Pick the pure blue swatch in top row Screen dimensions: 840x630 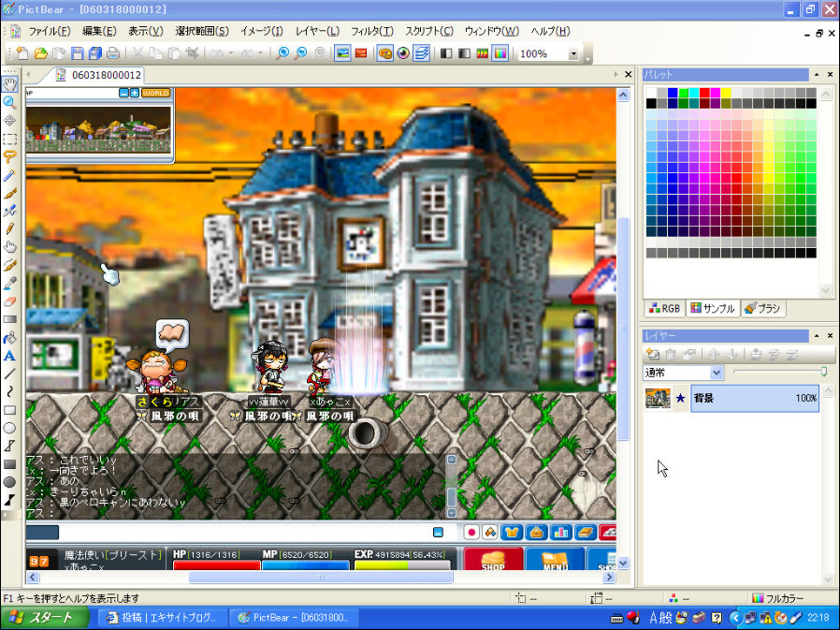673,93
